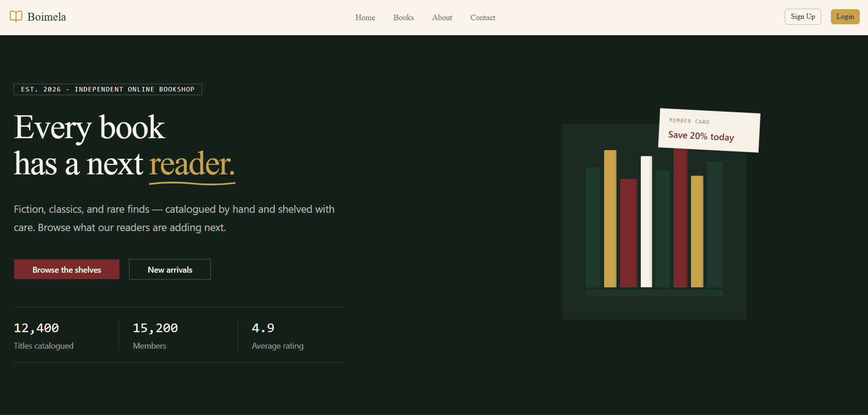Click the 'Save 20% today' member card
The width and height of the screenshot is (868, 415).
pos(709,130)
